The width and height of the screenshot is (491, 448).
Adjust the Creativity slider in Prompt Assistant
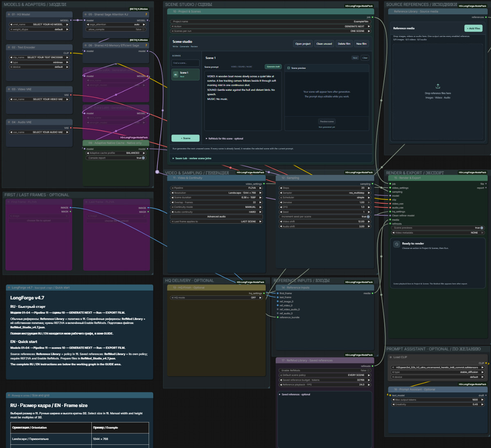coord(438,404)
